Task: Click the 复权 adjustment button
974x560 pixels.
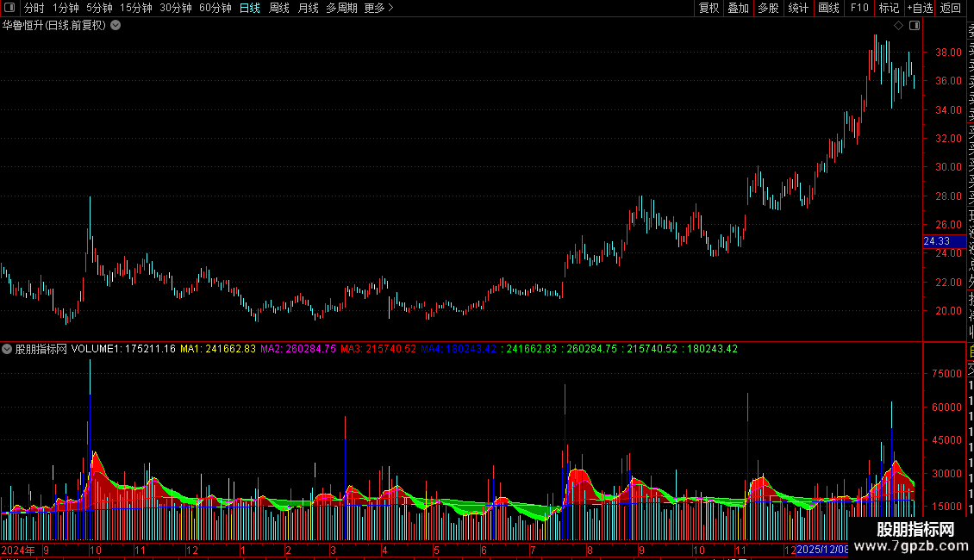Action: tap(709, 8)
